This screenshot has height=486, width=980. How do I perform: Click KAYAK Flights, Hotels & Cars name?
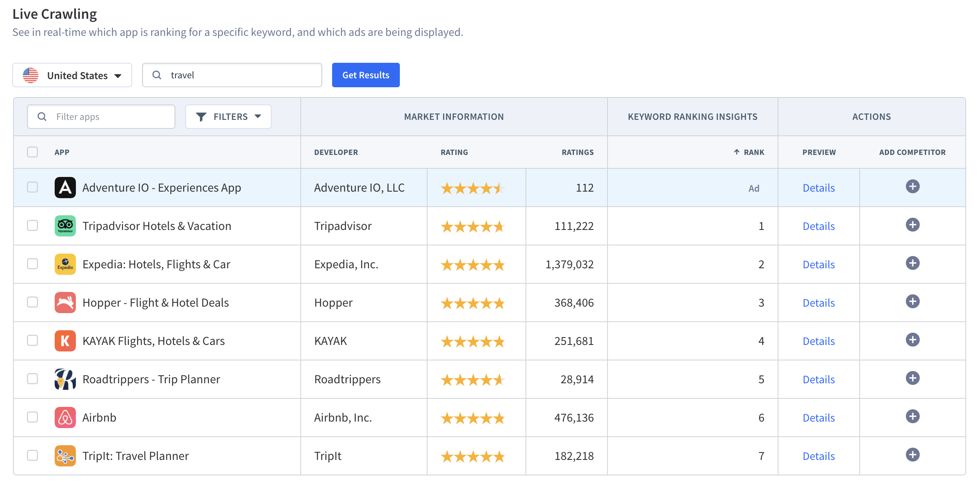(x=154, y=341)
